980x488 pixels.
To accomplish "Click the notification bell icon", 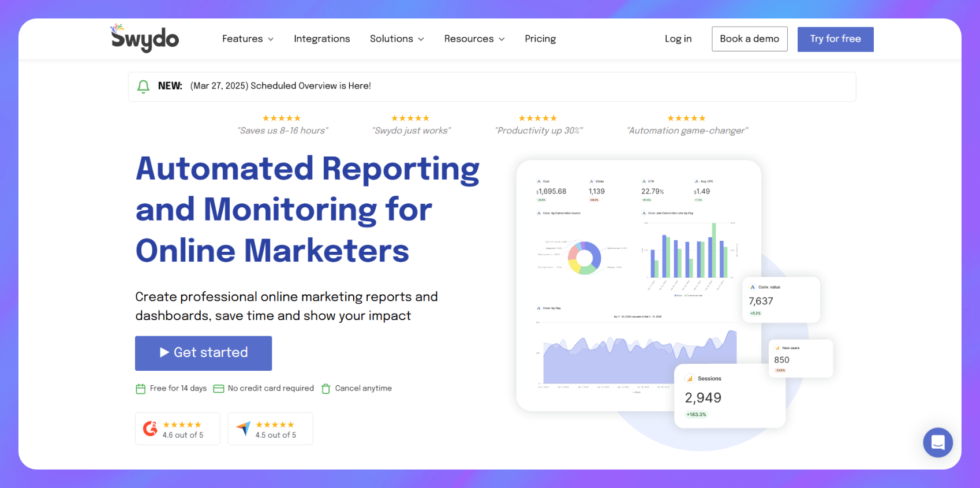I will tap(143, 87).
